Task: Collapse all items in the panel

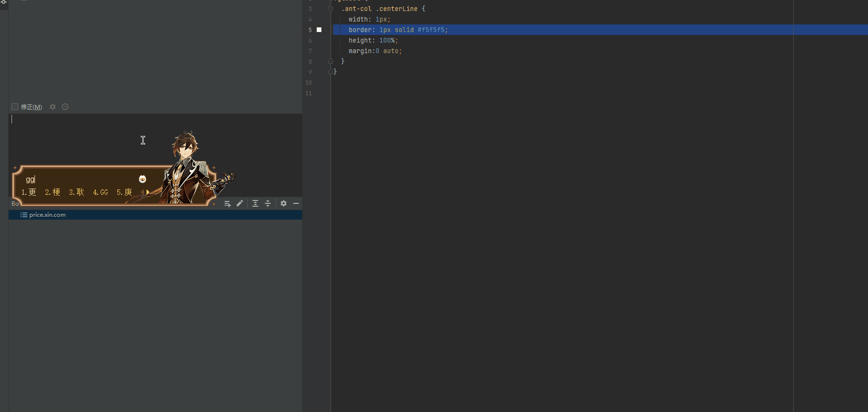Action: click(x=268, y=203)
